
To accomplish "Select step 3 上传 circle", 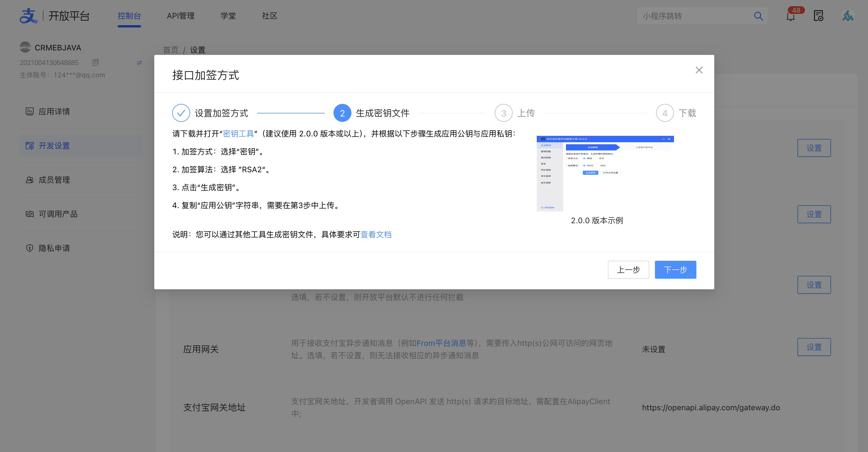I will 503,113.
